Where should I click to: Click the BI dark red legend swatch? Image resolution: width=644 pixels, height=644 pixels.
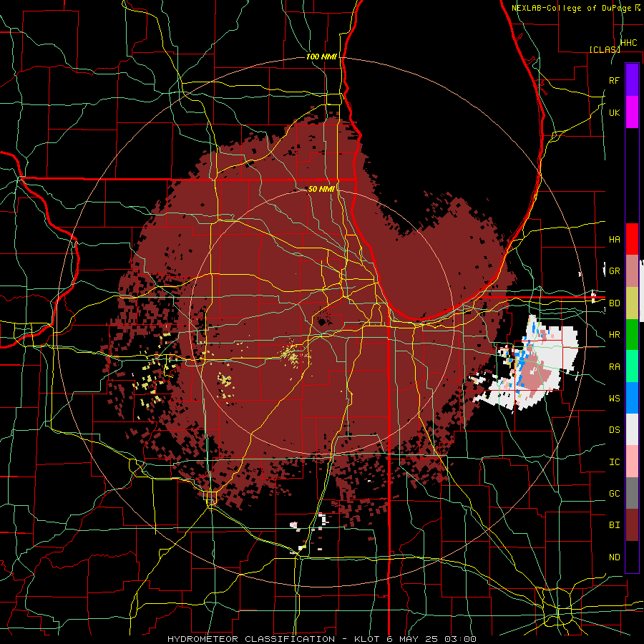632,525
